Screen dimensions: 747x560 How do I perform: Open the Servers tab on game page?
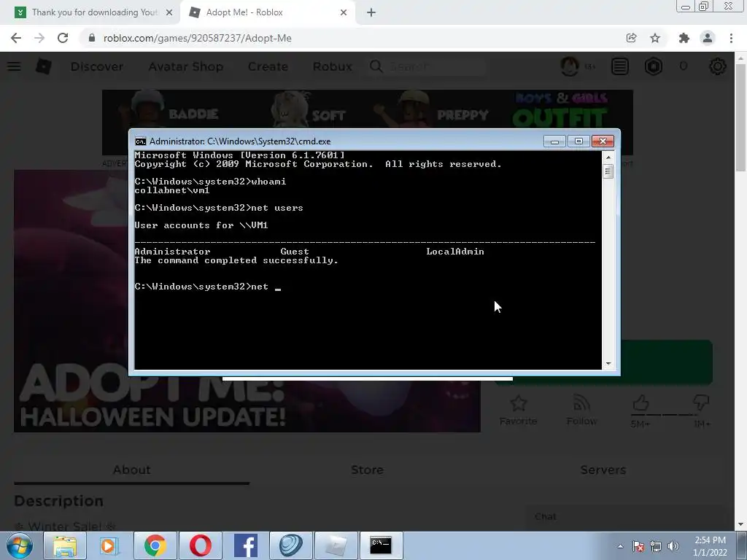tap(603, 470)
